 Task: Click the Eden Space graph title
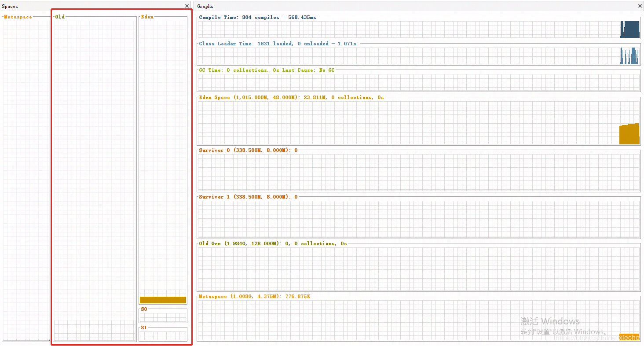pyautogui.click(x=291, y=97)
